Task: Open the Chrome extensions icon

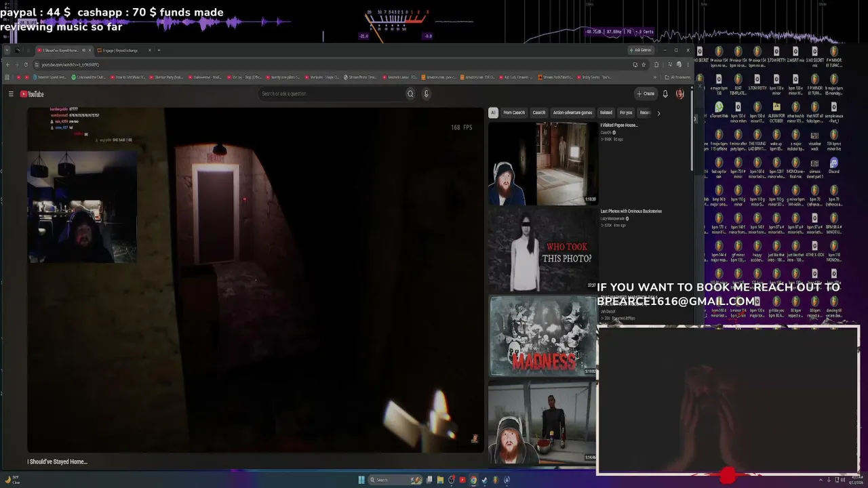Action: click(x=656, y=64)
